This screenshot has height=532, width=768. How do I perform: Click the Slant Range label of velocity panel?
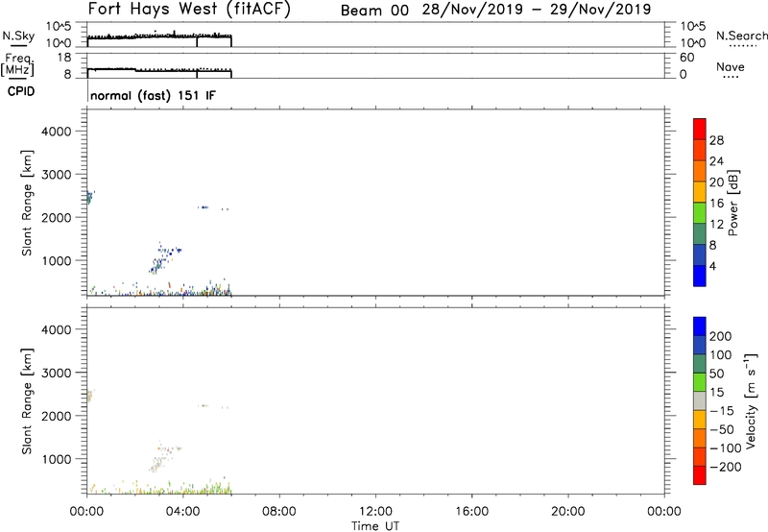27,401
